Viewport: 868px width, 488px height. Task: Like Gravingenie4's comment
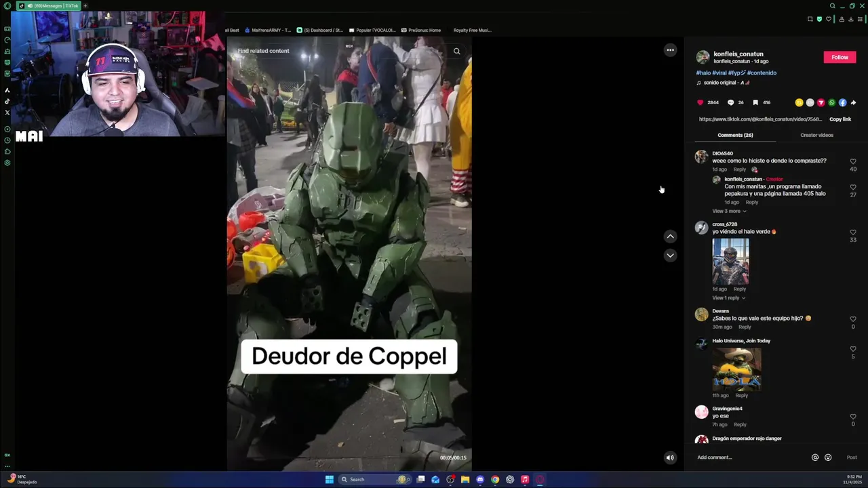(x=853, y=417)
